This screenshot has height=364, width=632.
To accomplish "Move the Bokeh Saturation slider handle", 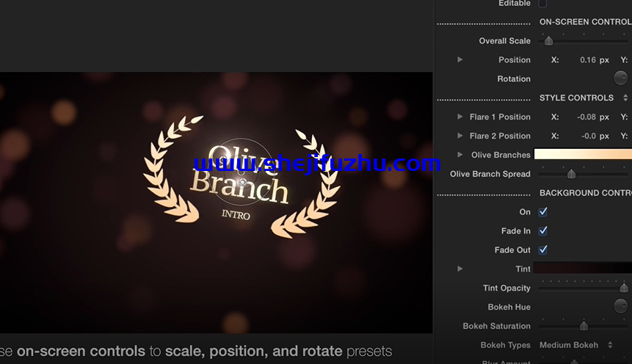I will coord(584,326).
